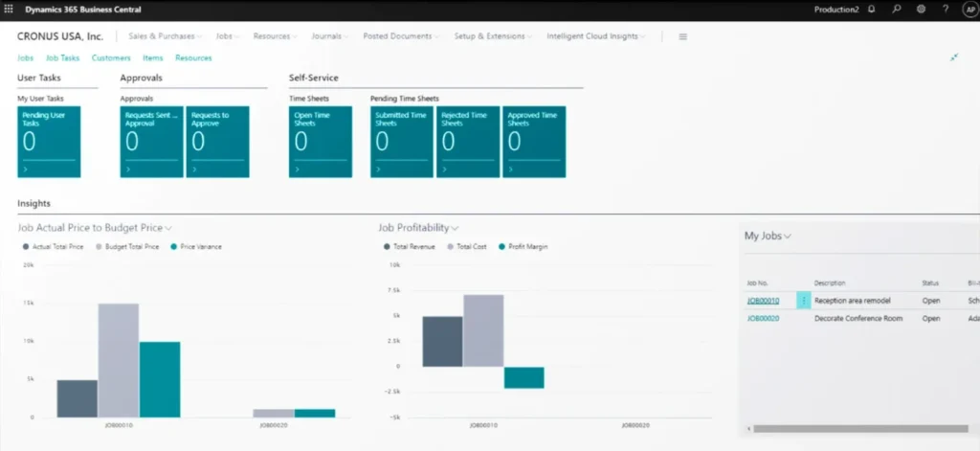The height and width of the screenshot is (451, 980).
Task: Click the negative Profit Margin bar
Action: (524, 378)
